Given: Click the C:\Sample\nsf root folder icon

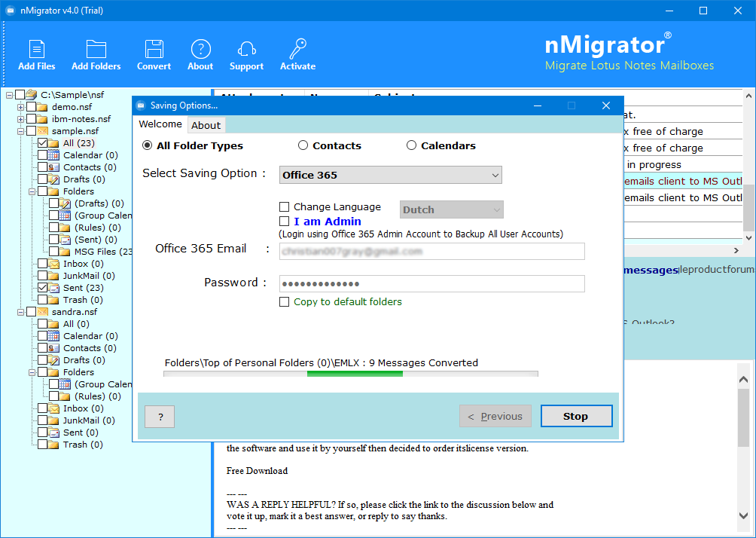Looking at the screenshot, I should [x=32, y=95].
